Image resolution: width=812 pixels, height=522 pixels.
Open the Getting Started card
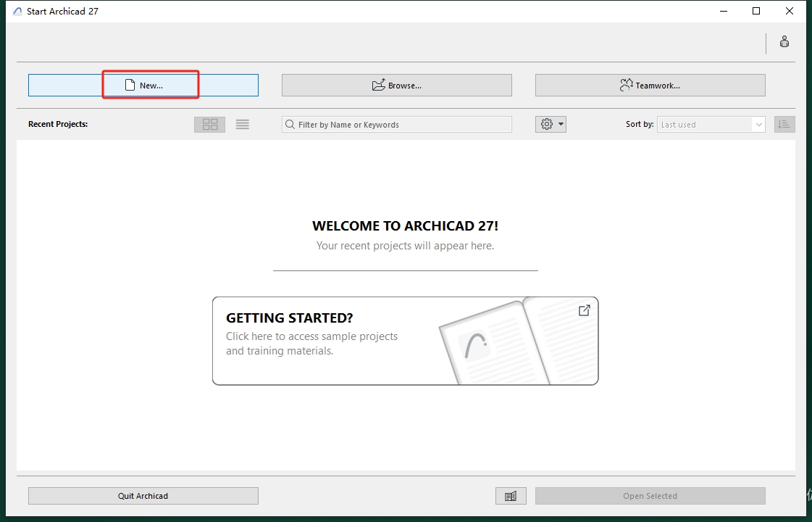[406, 341]
